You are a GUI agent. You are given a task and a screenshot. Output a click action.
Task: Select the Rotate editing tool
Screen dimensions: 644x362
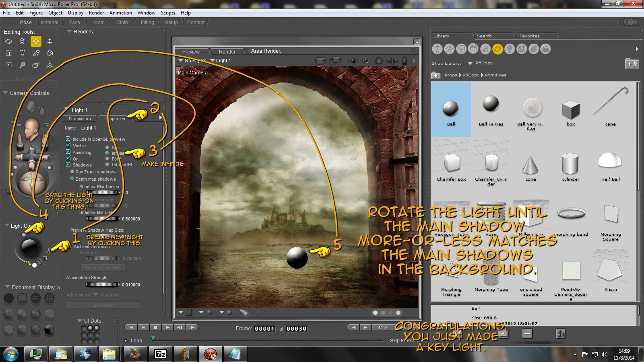point(8,41)
